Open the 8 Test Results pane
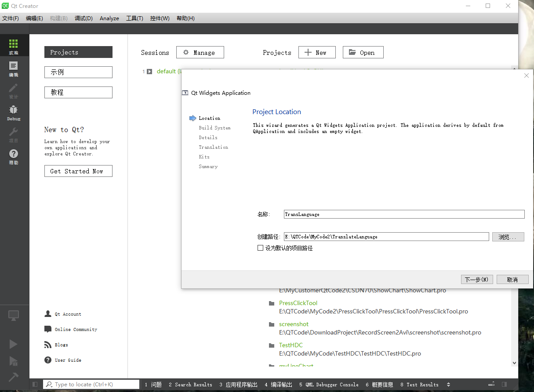534x392 pixels. click(x=419, y=385)
